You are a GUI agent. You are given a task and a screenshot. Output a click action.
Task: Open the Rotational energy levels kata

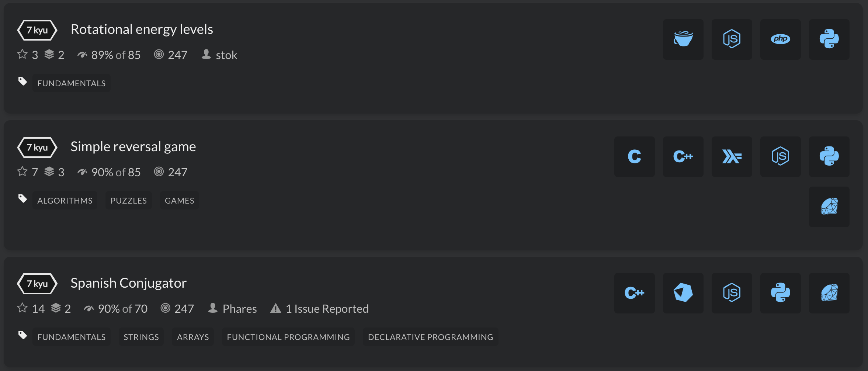pos(142,29)
